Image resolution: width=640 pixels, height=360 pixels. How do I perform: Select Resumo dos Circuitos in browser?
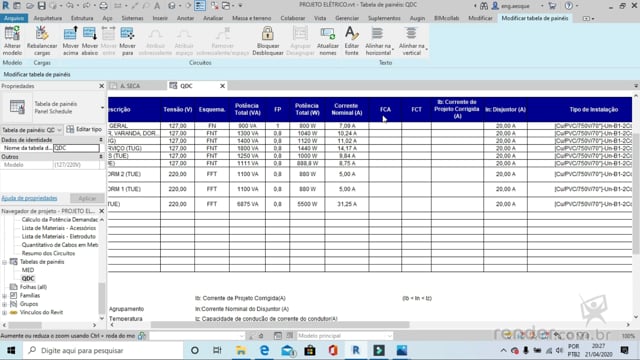(x=48, y=253)
